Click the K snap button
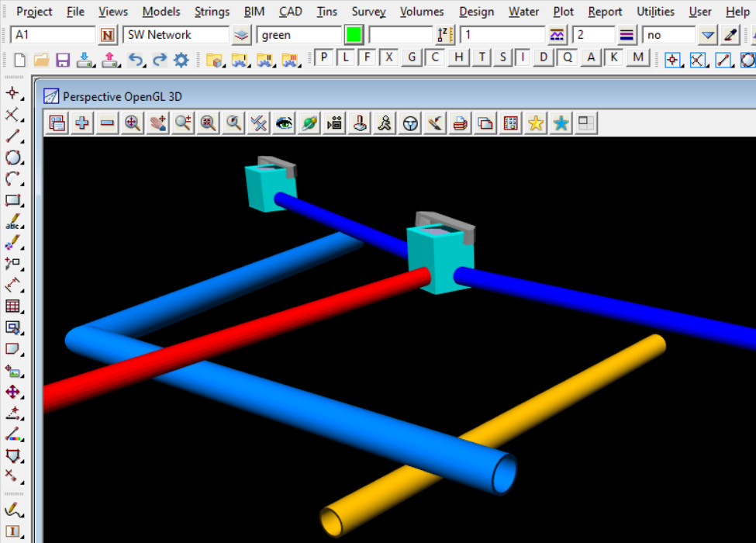The image size is (756, 543). coord(614,57)
